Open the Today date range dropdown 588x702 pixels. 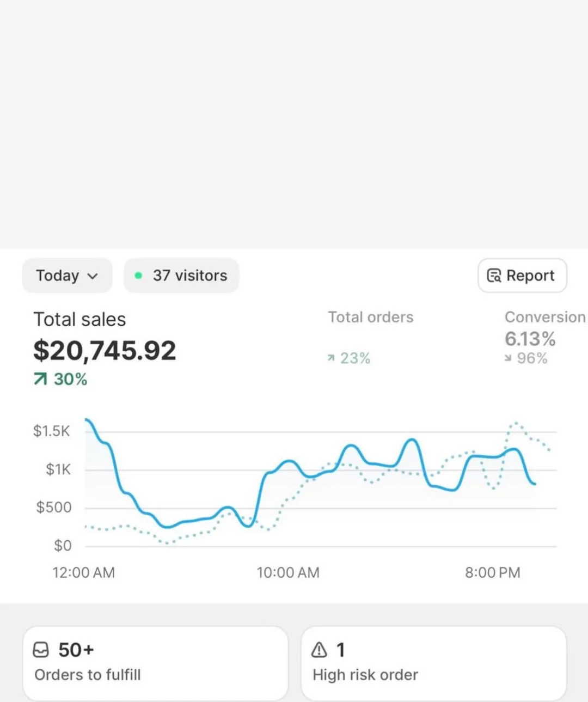[x=66, y=276]
